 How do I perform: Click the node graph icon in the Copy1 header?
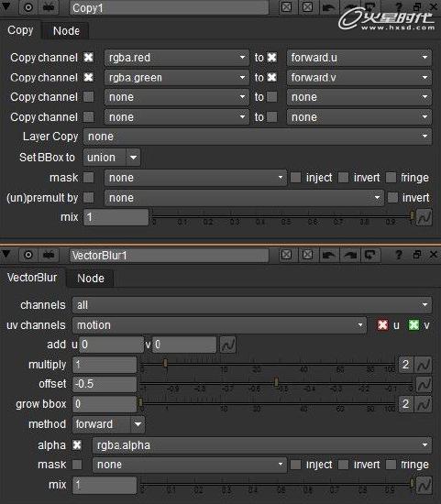[x=49, y=7]
